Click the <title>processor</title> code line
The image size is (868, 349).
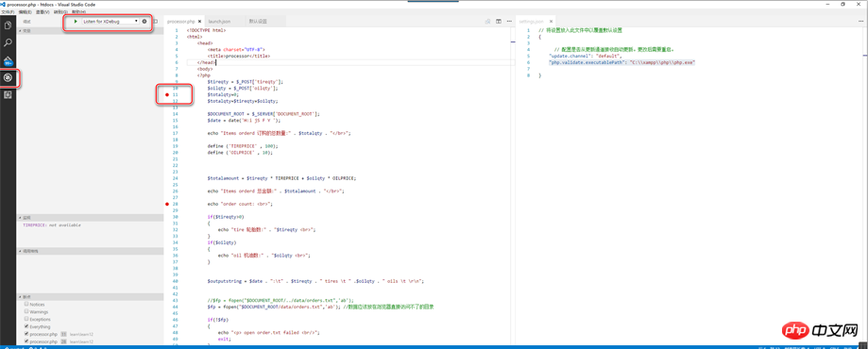tap(239, 56)
